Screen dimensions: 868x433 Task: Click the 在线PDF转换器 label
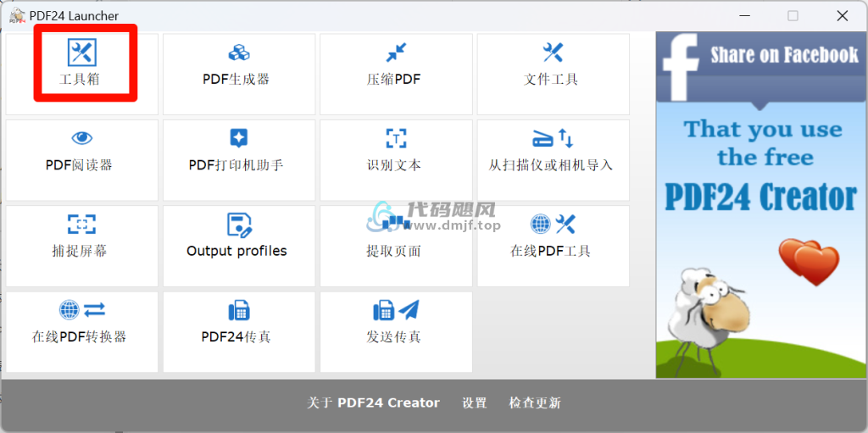click(x=79, y=336)
